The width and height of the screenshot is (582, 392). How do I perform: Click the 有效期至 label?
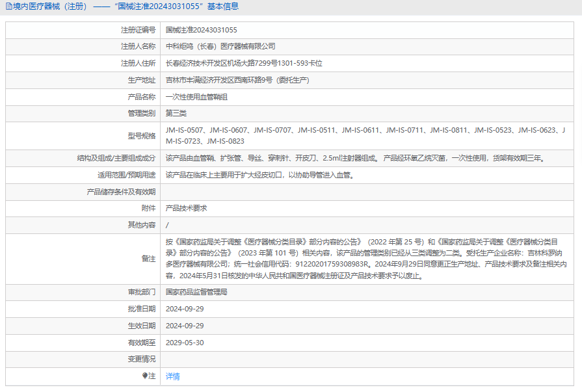click(141, 343)
